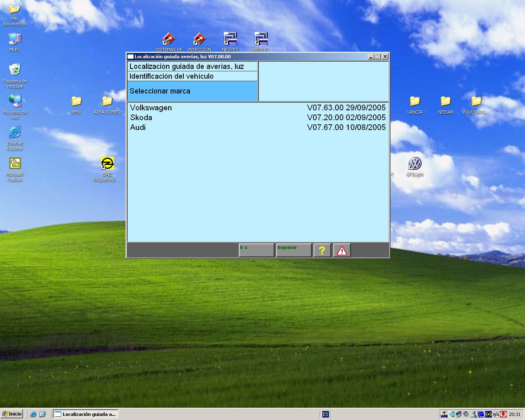Image resolution: width=525 pixels, height=420 pixels.
Task: Open the BMW folder on desktop
Action: click(76, 105)
